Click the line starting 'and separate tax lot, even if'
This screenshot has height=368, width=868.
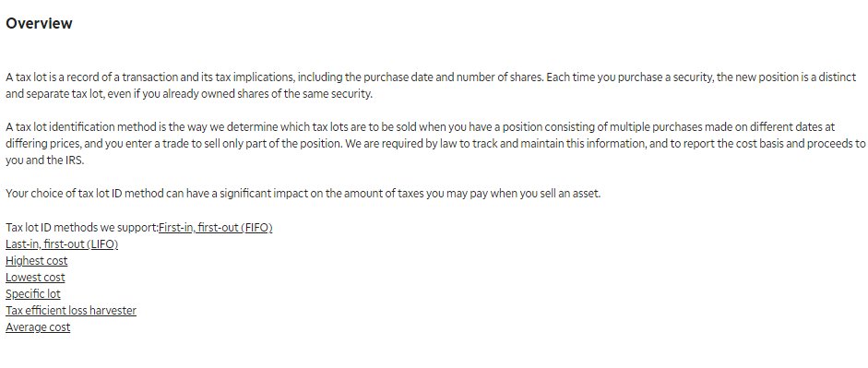tap(189, 93)
